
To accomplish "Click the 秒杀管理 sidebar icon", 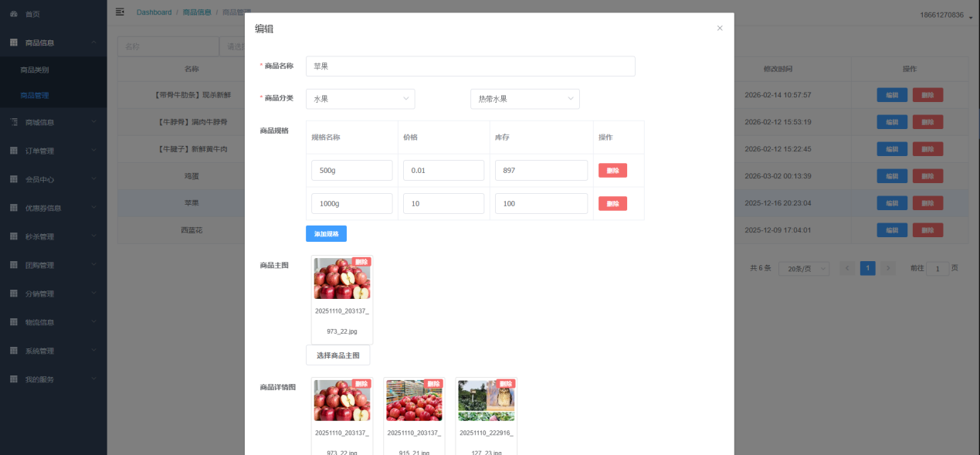I will pos(14,236).
